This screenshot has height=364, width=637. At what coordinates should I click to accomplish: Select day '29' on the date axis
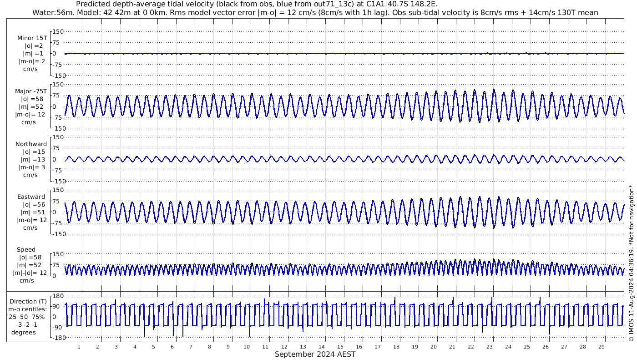coord(601,347)
